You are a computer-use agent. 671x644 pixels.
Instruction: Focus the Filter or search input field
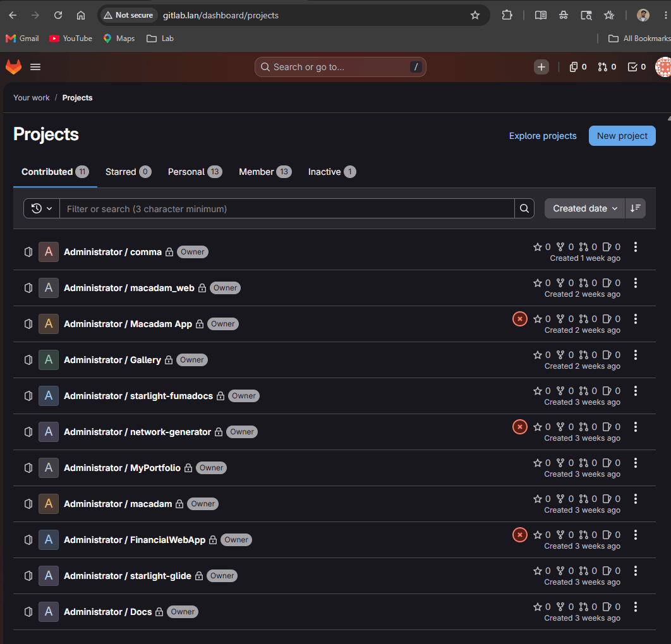(x=287, y=209)
